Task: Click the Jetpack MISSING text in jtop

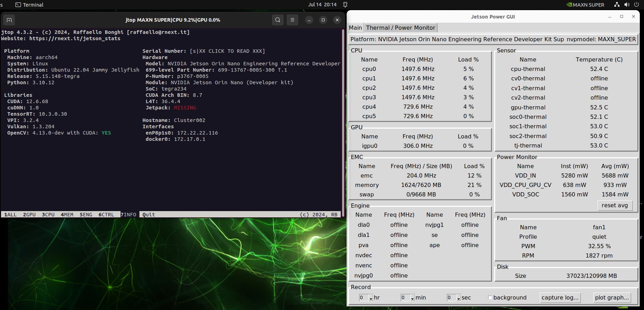Action: pyautogui.click(x=185, y=108)
